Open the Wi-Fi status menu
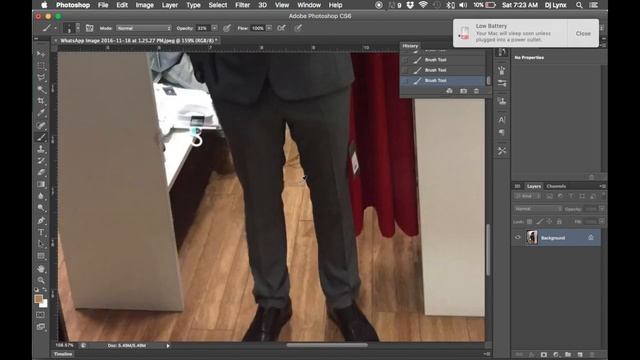Screen dimensions: 640x360 tap(423, 5)
